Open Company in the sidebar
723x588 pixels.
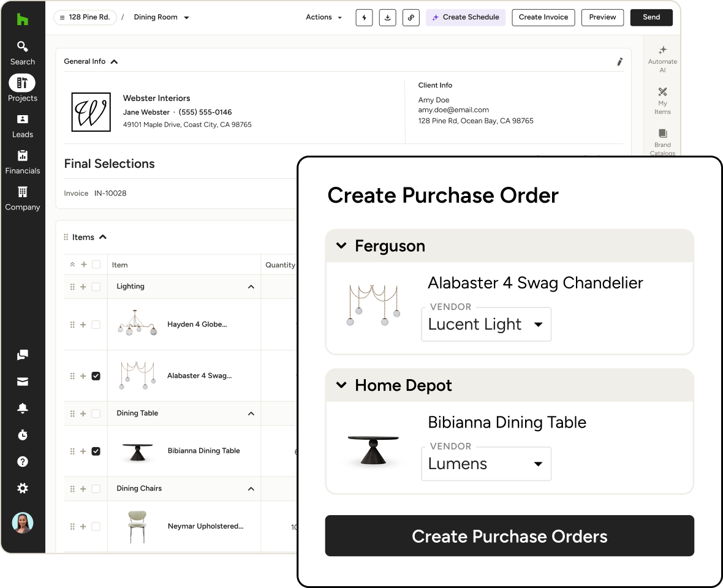click(x=22, y=199)
